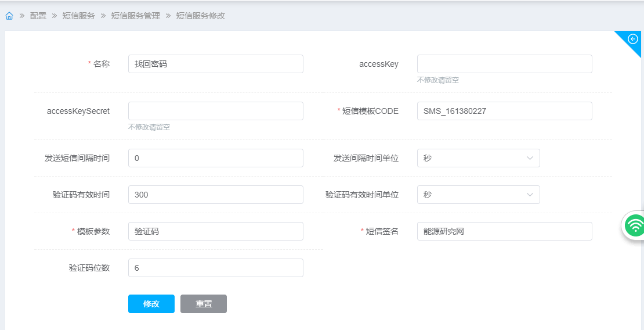Edit the 短信签名 text field
This screenshot has width=644, height=330.
click(x=504, y=231)
